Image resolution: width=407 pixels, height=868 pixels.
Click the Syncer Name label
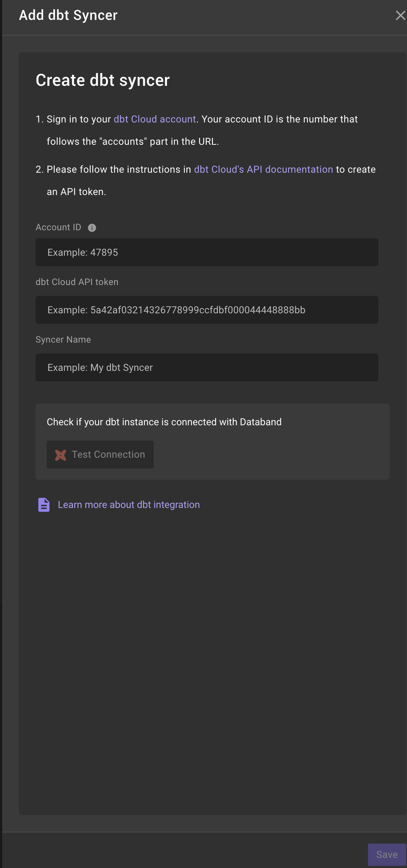coord(63,339)
